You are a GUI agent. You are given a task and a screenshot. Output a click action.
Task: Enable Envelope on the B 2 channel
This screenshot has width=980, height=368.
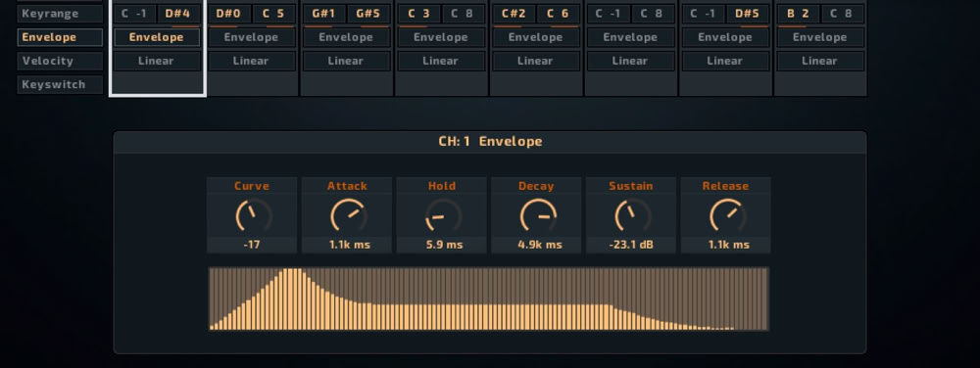(x=820, y=37)
